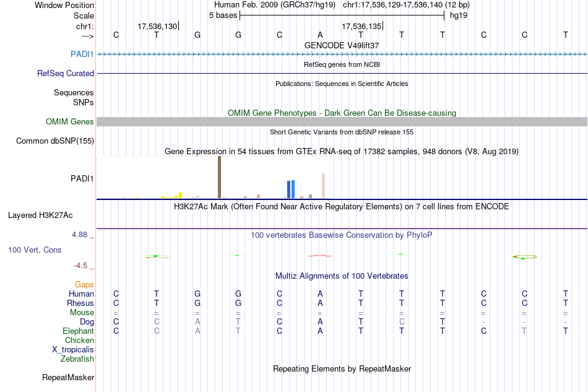
Task: Click the 'hg19' text beside the scale bar
Action: 458,15
